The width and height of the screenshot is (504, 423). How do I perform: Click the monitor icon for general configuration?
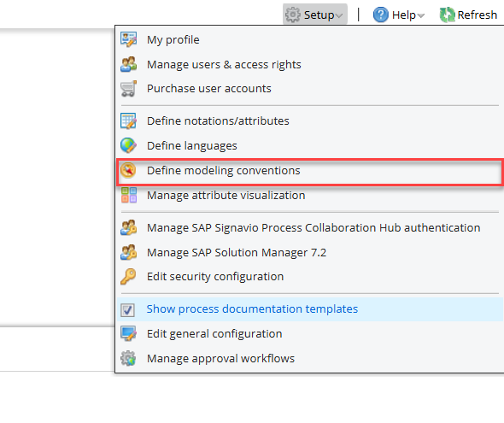129,333
